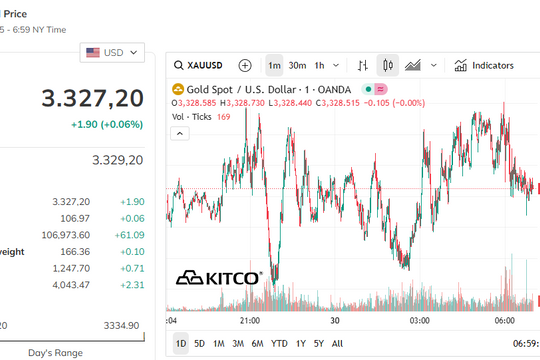Viewport: 540px width, 360px height.
Task: Collapse the chart legend with caret
Action: 180,133
